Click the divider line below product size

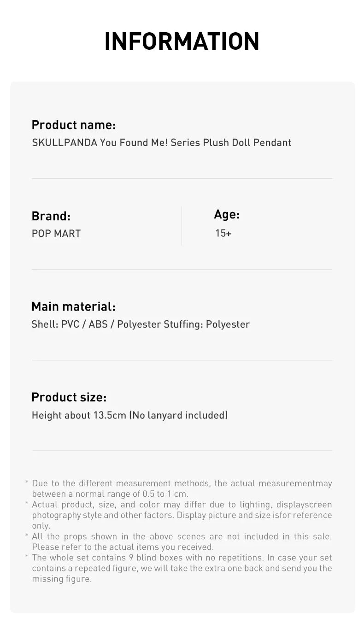[182, 451]
